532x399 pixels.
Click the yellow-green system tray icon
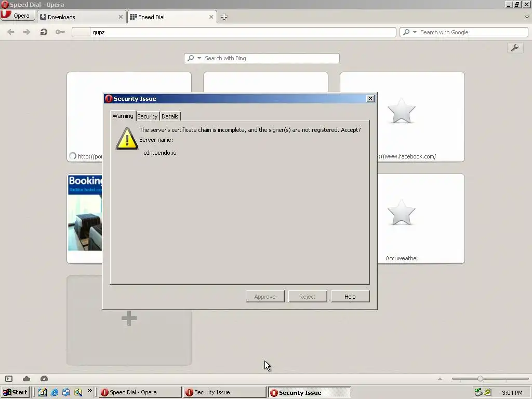click(488, 393)
